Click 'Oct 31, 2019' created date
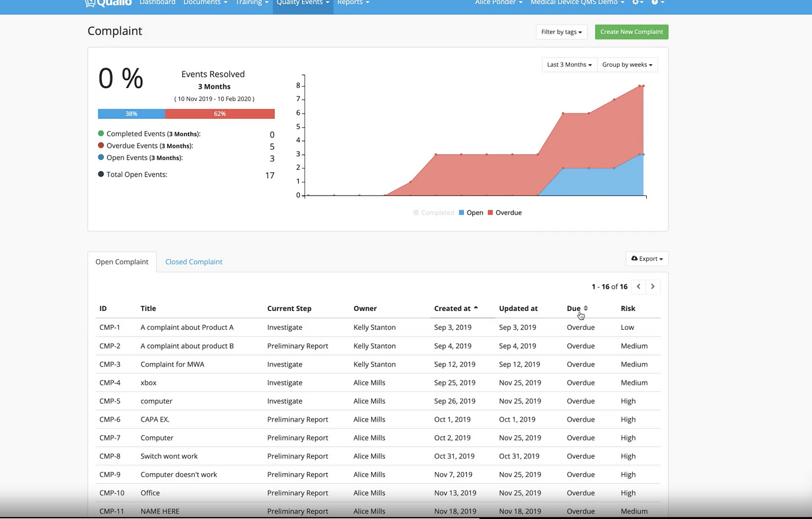 coord(454,456)
